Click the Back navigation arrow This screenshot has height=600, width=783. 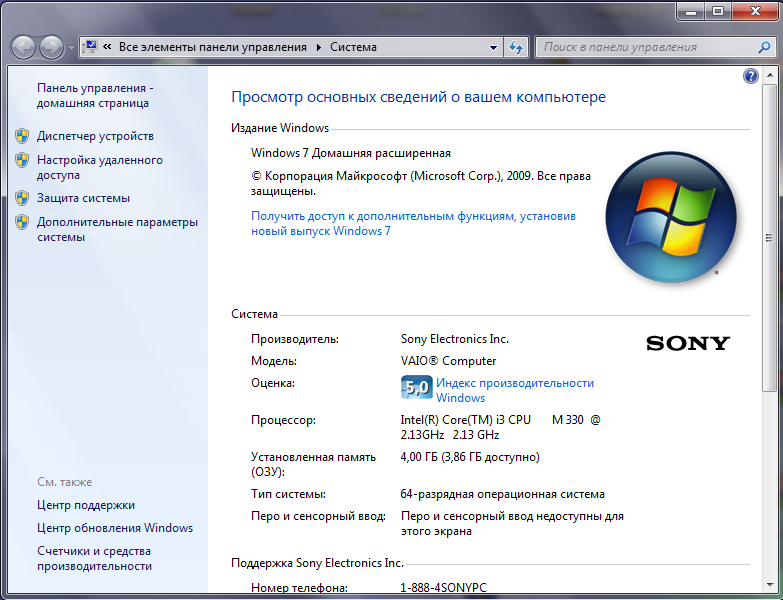[23, 47]
